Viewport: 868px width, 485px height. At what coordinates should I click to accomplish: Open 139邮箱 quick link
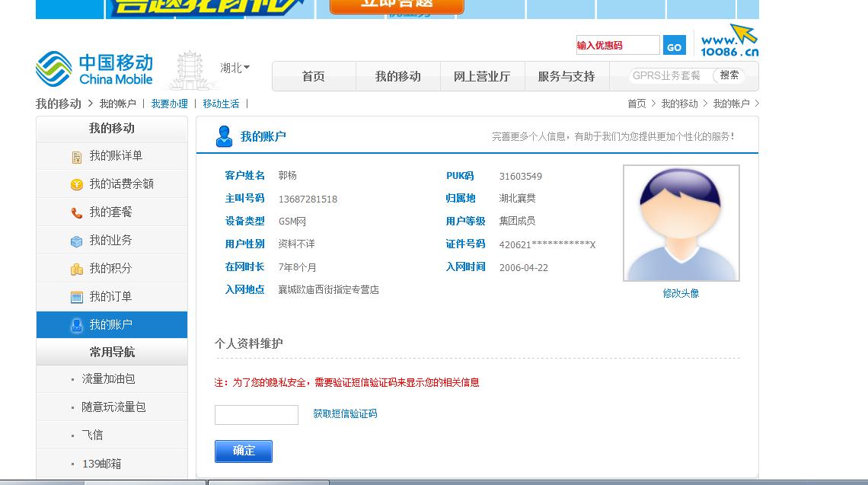pyautogui.click(x=101, y=464)
